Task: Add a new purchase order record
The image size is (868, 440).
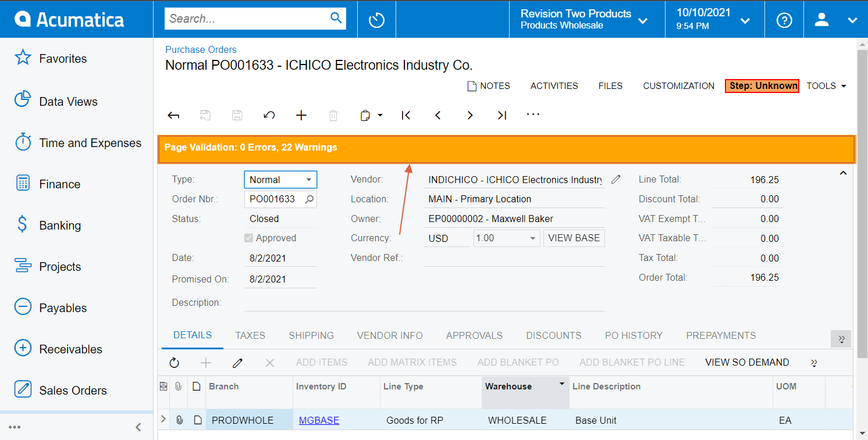Action: click(301, 115)
